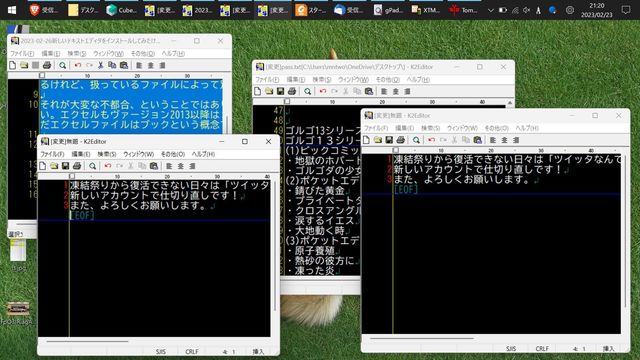
Task: Click ruler start box in active untitled window
Action: (x=72, y=176)
